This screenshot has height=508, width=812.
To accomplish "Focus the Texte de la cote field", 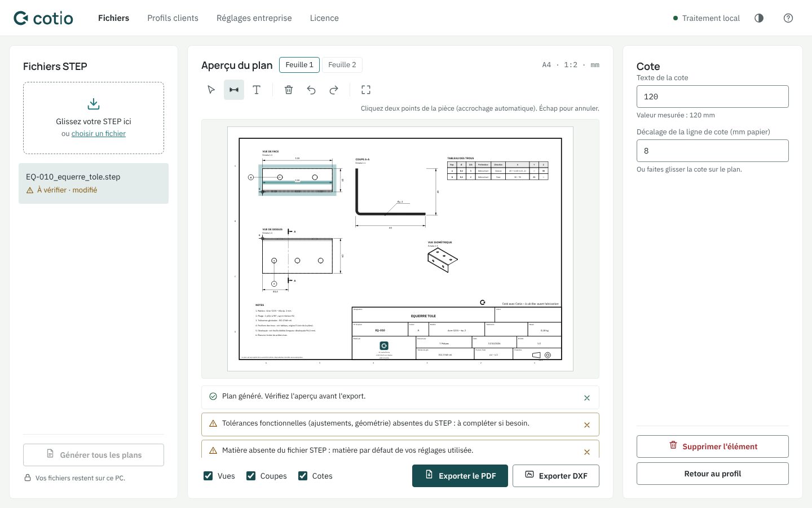I will click(x=713, y=97).
